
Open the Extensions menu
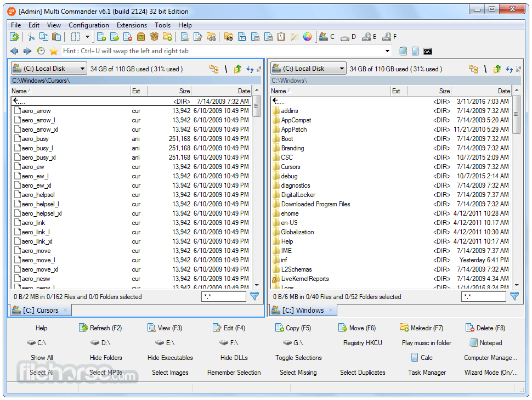click(x=132, y=25)
